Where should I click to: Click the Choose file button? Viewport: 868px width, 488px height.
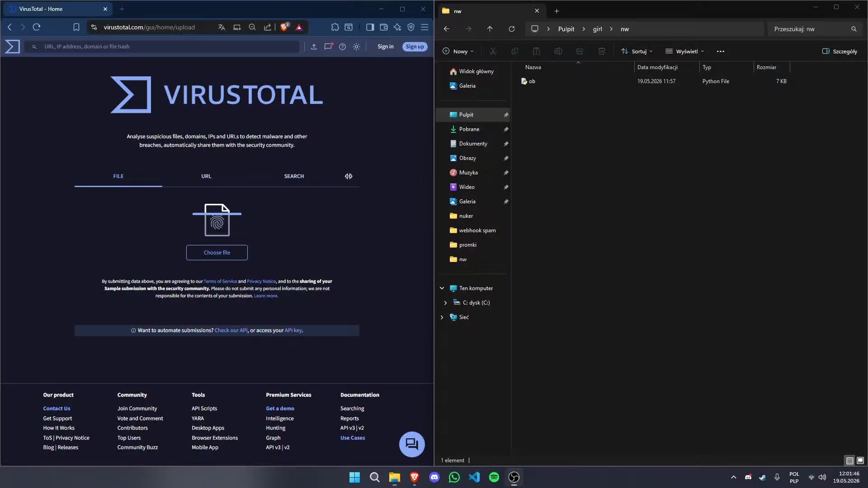pos(217,253)
